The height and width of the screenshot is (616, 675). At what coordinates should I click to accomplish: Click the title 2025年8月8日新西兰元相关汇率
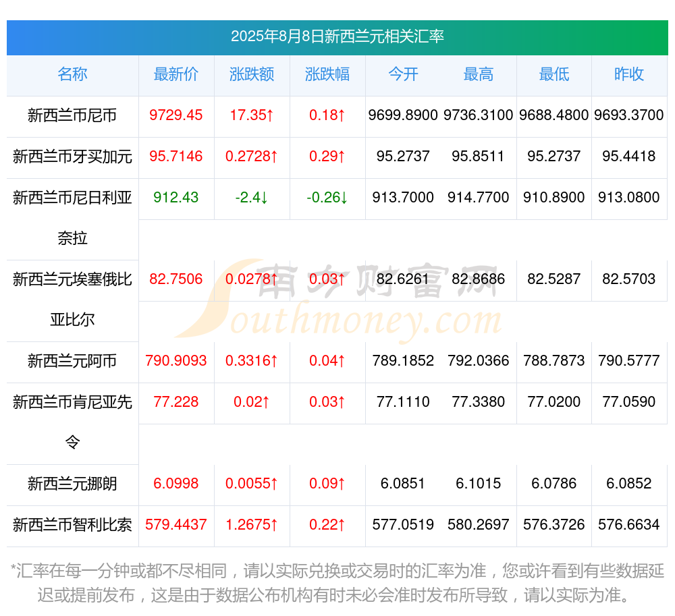[x=337, y=36]
